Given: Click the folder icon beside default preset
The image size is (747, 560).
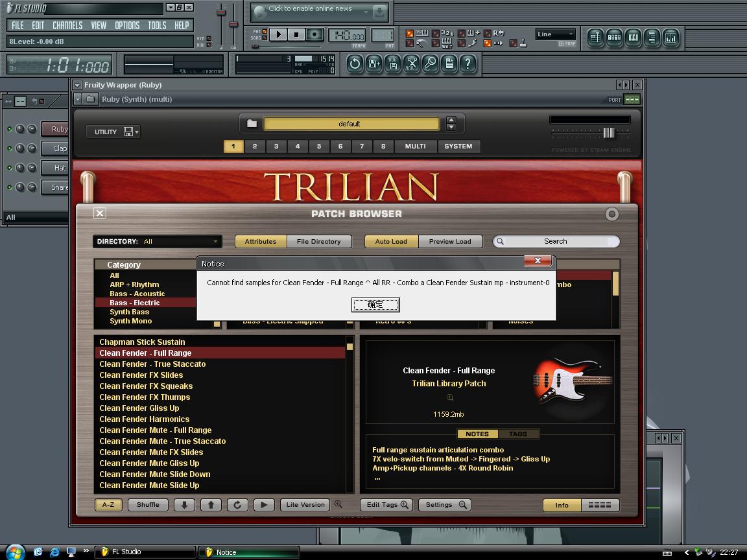Looking at the screenshot, I should 252,124.
